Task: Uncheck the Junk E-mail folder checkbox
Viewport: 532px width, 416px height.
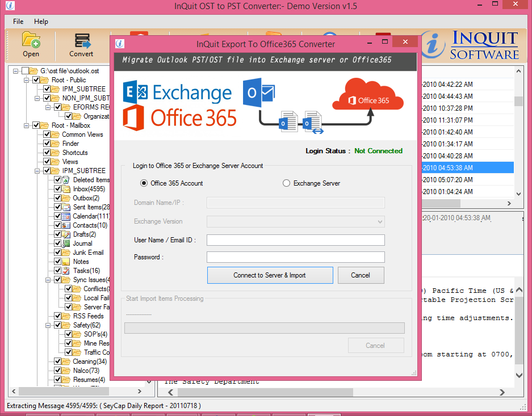Action: click(58, 253)
